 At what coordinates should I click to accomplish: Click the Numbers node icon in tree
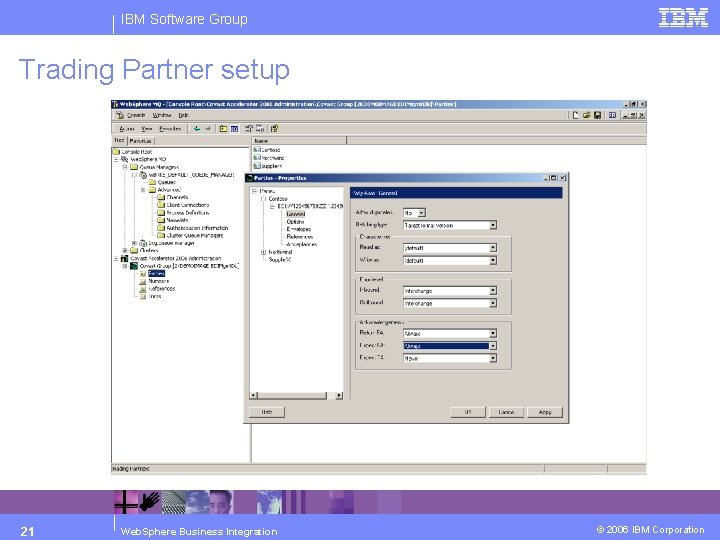tap(143, 281)
